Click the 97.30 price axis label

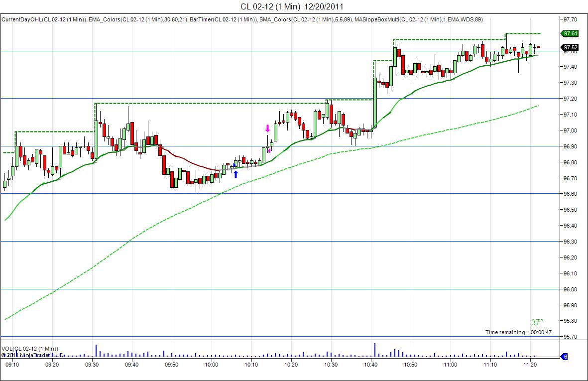click(x=571, y=83)
